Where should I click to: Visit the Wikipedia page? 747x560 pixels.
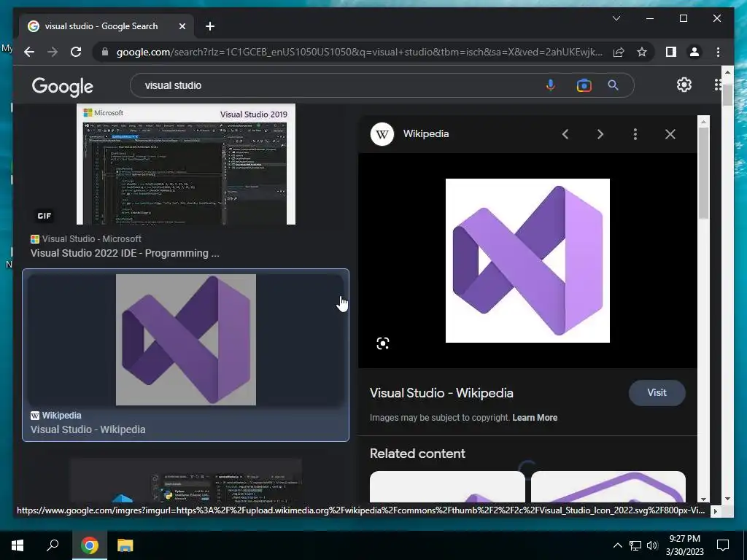click(657, 393)
